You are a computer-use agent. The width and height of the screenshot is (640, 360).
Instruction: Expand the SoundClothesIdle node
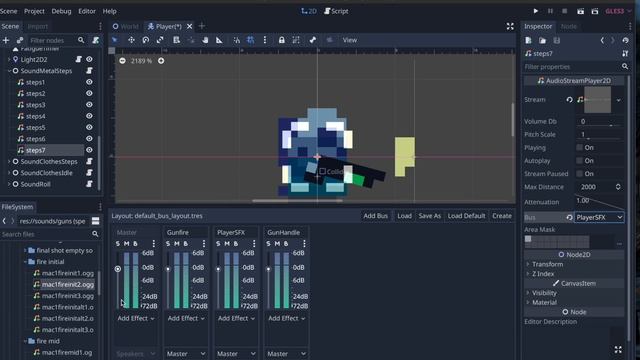[x=9, y=173]
